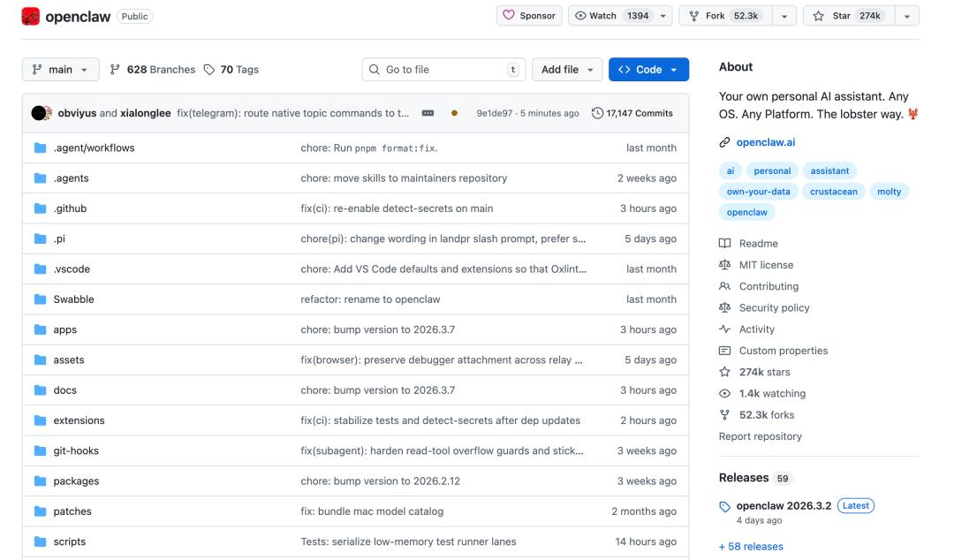954x560 pixels.
Task: Click the Sponsor heart button
Action: click(529, 16)
